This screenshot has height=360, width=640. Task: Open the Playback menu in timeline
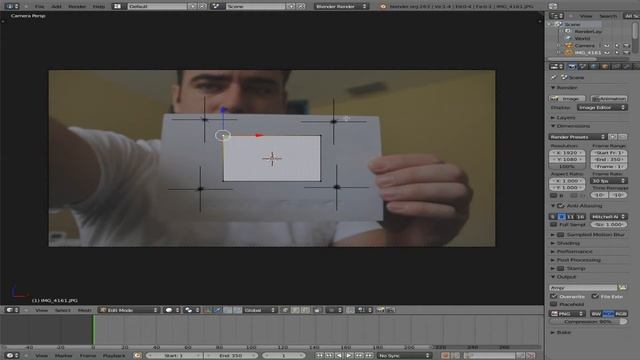(114, 356)
